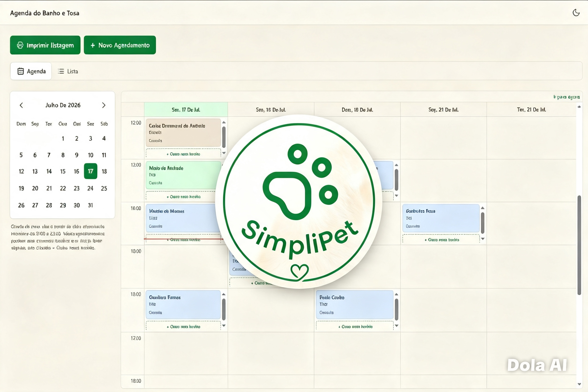The height and width of the screenshot is (392, 588).
Task: Switch to the Agenda view tab
Action: coord(31,71)
